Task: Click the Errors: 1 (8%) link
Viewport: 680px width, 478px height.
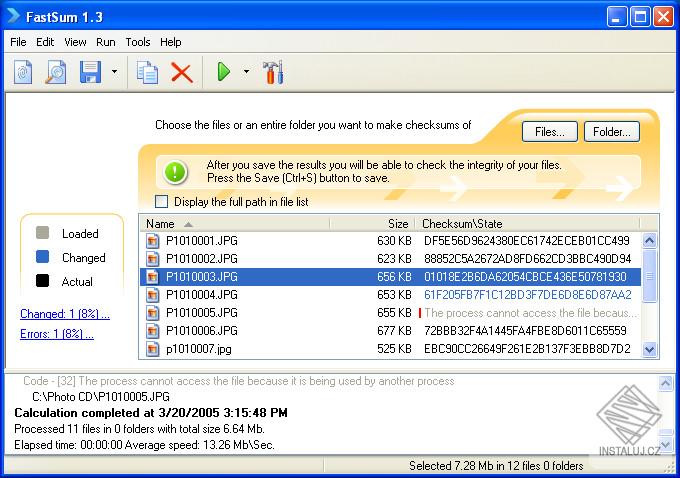Action: click(x=57, y=334)
